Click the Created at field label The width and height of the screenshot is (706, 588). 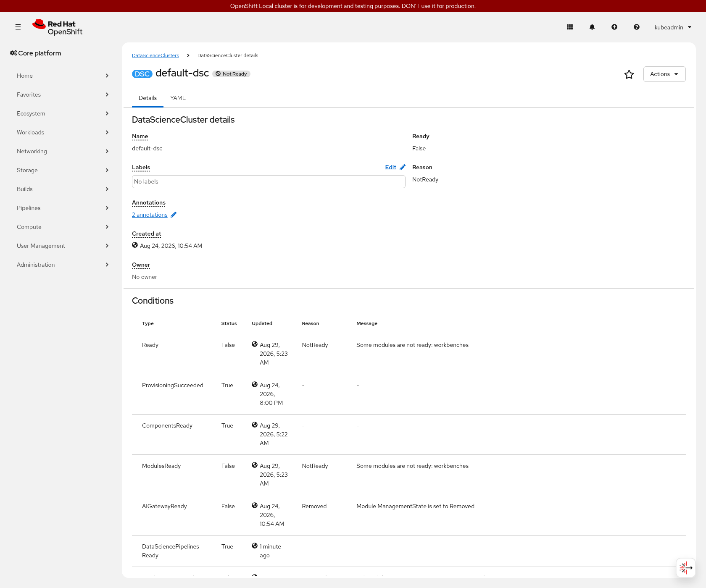click(x=146, y=234)
